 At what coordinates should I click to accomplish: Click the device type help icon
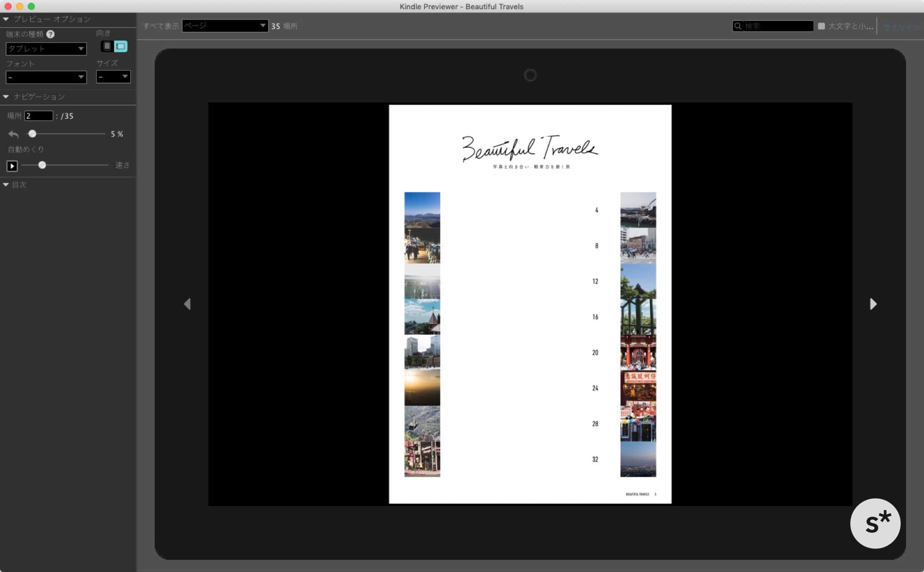click(x=50, y=34)
